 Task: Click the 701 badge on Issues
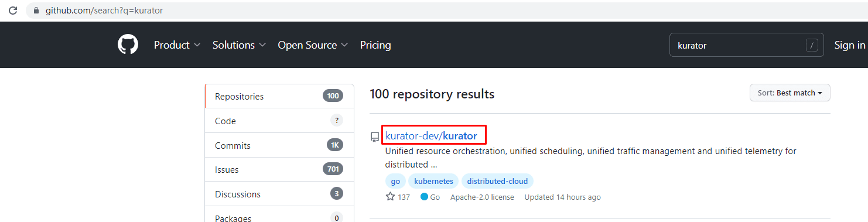click(x=333, y=169)
